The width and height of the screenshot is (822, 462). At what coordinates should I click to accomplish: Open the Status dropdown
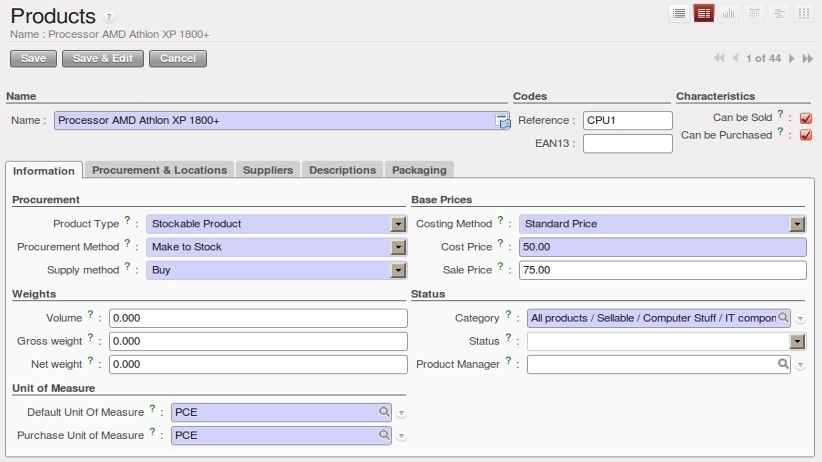(797, 341)
